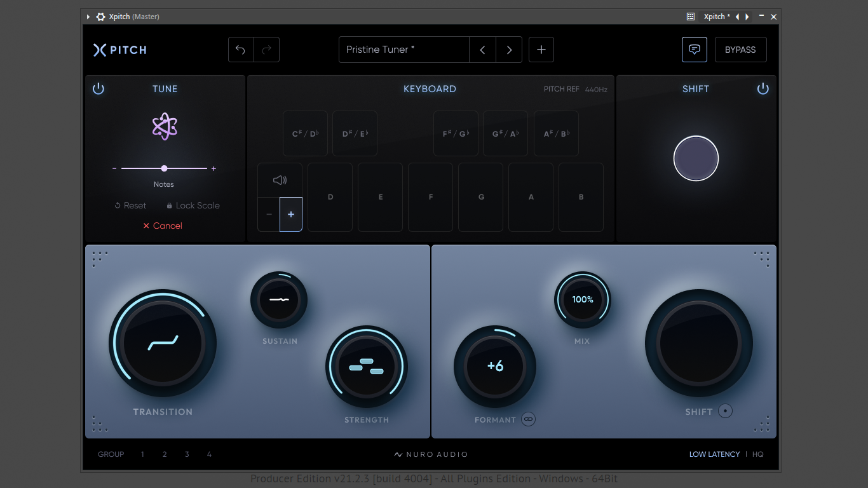This screenshot has height=488, width=868.
Task: Click the circle icon beside SHIFT label
Action: click(x=726, y=411)
